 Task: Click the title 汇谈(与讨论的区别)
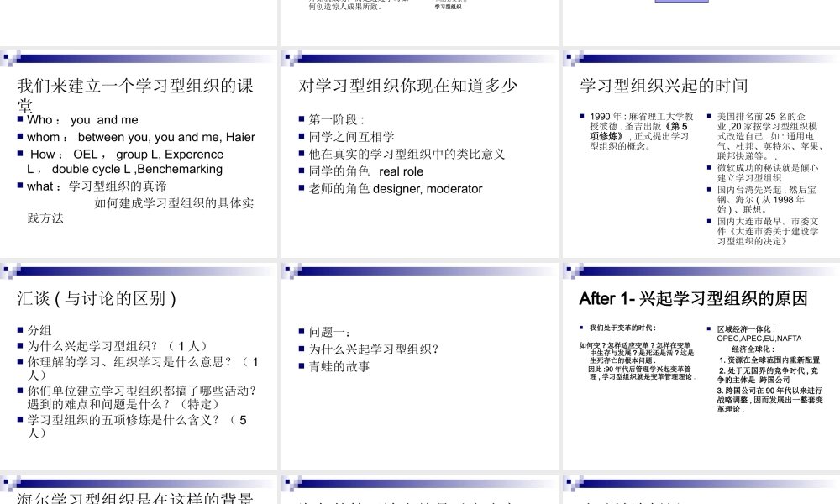click(x=97, y=298)
